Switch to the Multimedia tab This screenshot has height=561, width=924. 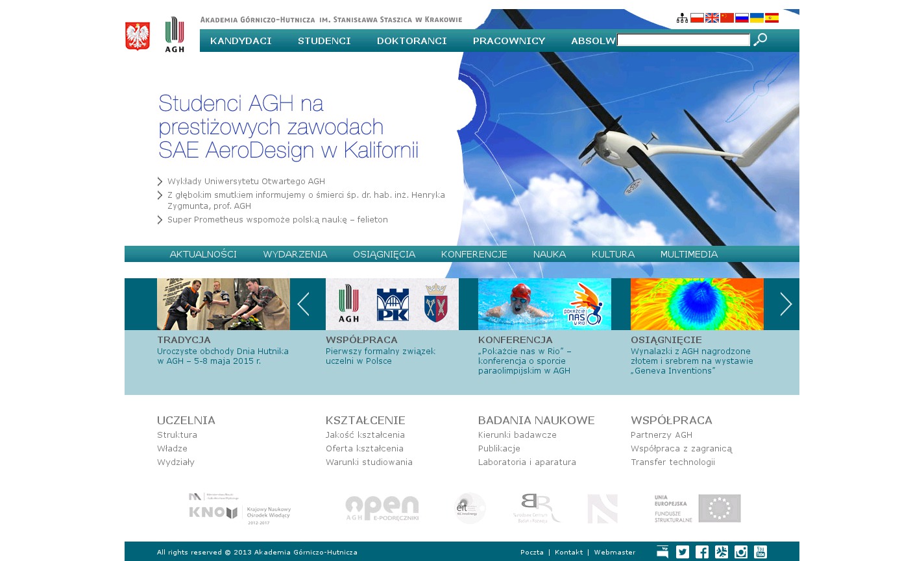coord(689,254)
